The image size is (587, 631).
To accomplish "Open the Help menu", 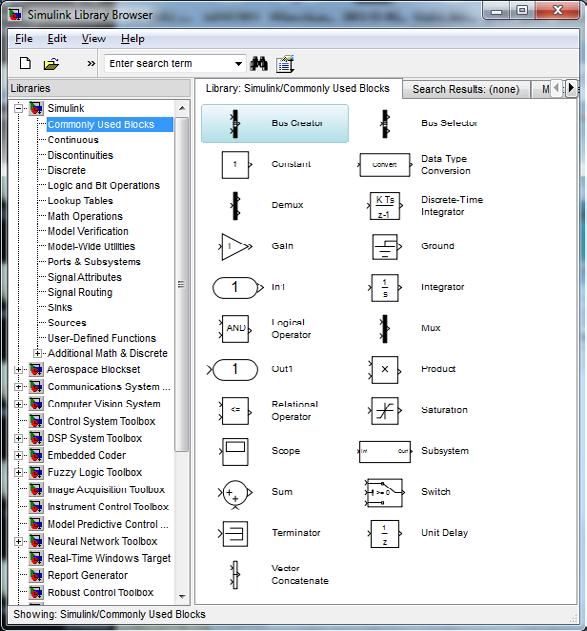I will (133, 39).
